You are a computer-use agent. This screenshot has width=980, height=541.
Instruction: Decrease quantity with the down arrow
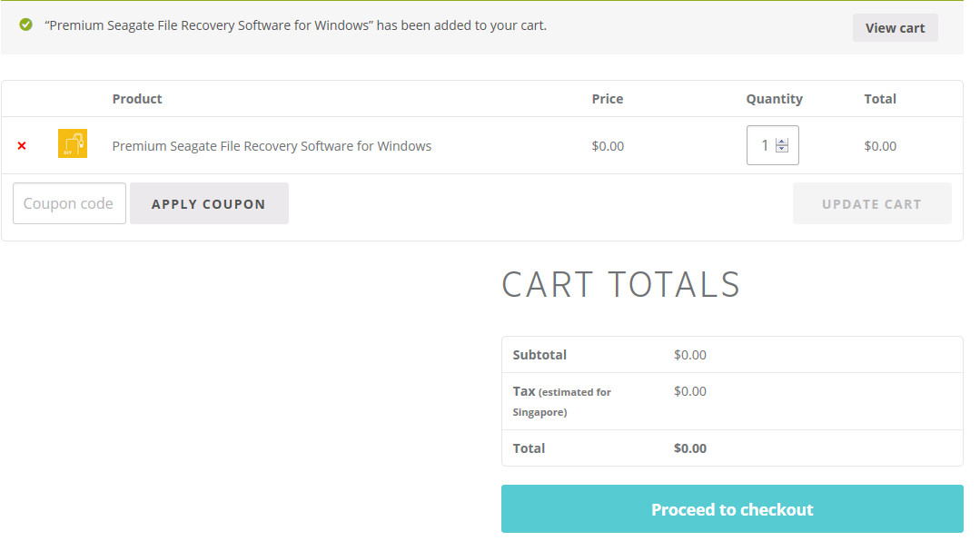(782, 149)
